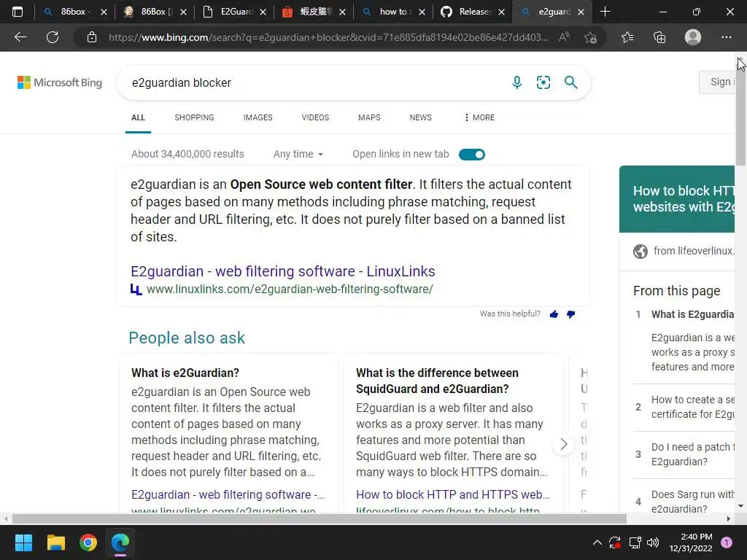Switch to the NEWS tab

pos(421,117)
